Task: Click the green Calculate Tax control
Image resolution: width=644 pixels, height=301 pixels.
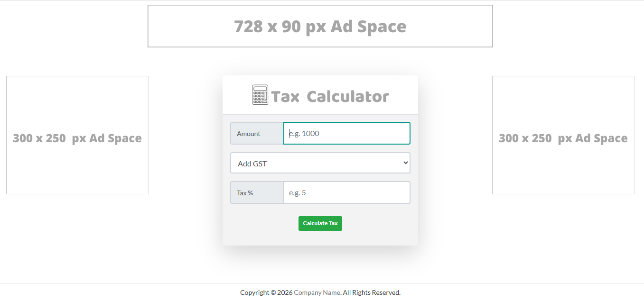Action: (x=320, y=223)
